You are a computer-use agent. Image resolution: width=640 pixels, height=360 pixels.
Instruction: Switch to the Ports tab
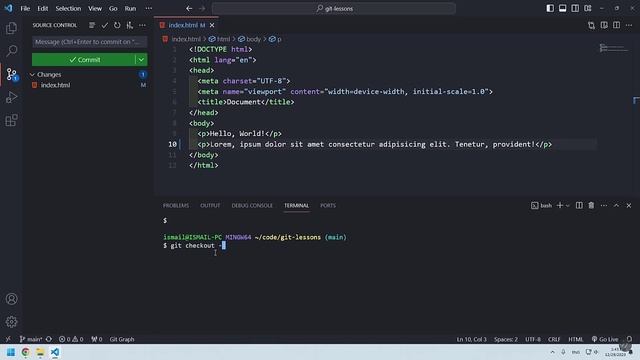tap(328, 206)
